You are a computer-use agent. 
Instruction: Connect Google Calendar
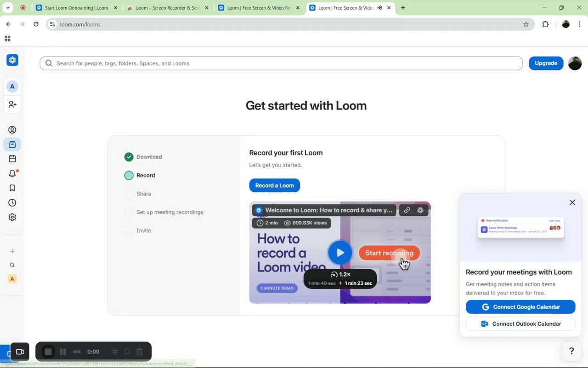tap(520, 307)
